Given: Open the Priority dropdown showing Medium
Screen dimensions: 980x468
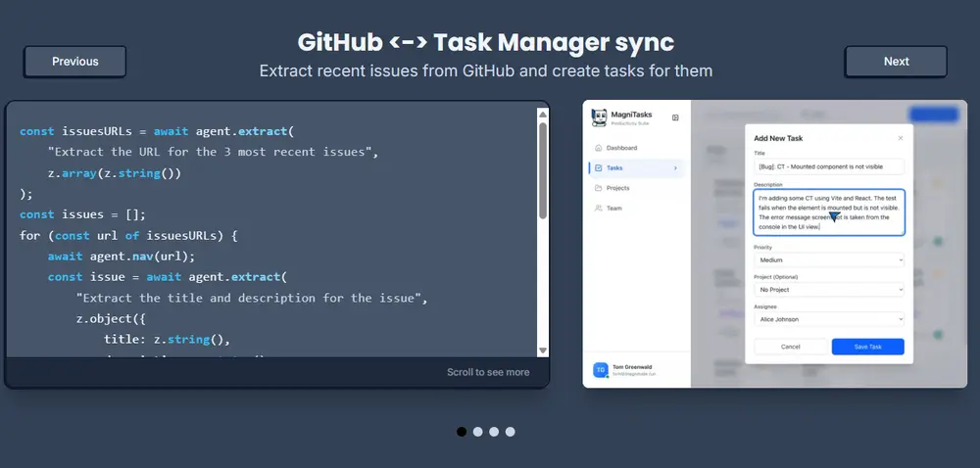Looking at the screenshot, I should 828,260.
